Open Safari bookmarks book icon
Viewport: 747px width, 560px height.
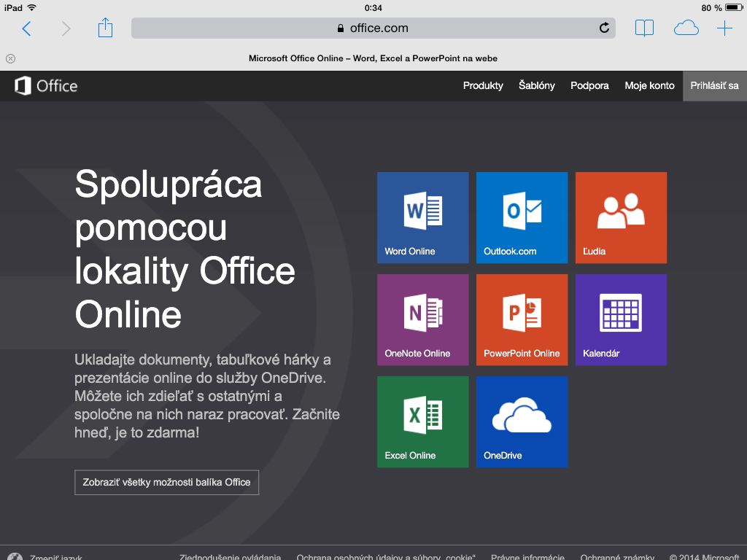tap(644, 28)
